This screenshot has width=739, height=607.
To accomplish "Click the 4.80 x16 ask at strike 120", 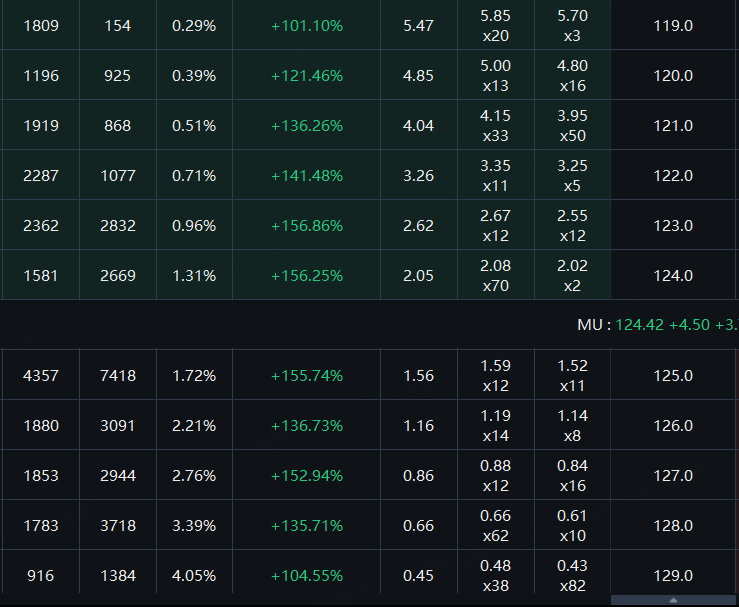I will pos(572,76).
